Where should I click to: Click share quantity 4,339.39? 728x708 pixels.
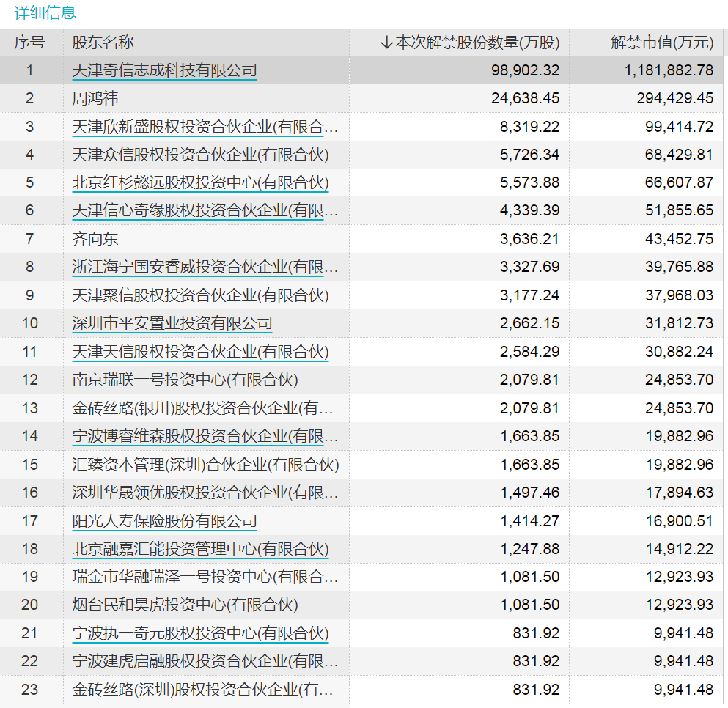[x=530, y=210]
